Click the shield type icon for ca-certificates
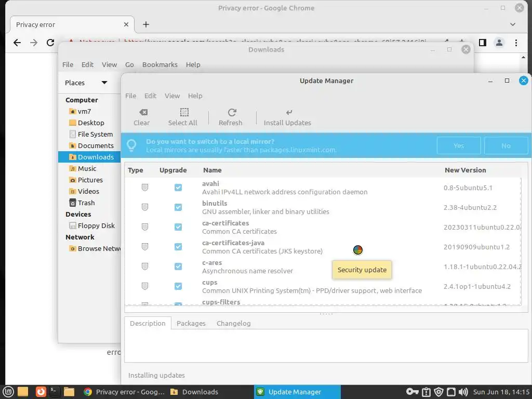 [145, 227]
